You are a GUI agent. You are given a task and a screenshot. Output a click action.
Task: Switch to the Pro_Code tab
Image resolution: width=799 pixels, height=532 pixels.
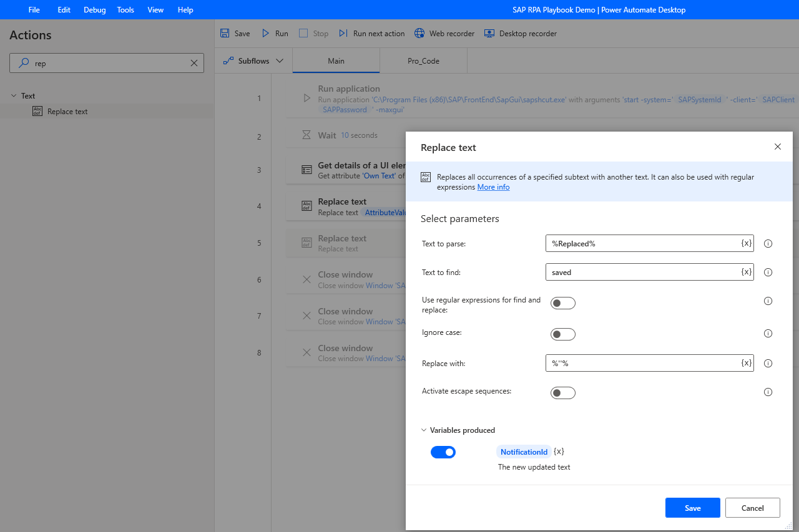pos(423,60)
